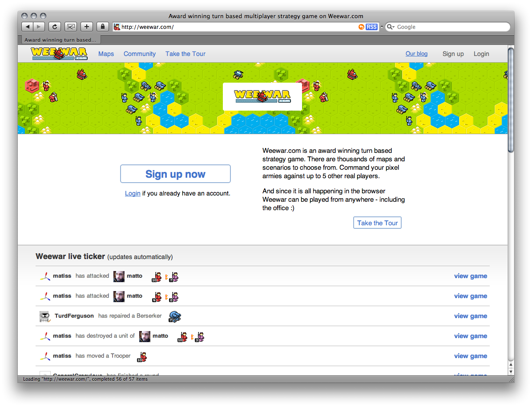Click the TurdFerguson username
Image resolution: width=532 pixels, height=407 pixels.
[74, 316]
